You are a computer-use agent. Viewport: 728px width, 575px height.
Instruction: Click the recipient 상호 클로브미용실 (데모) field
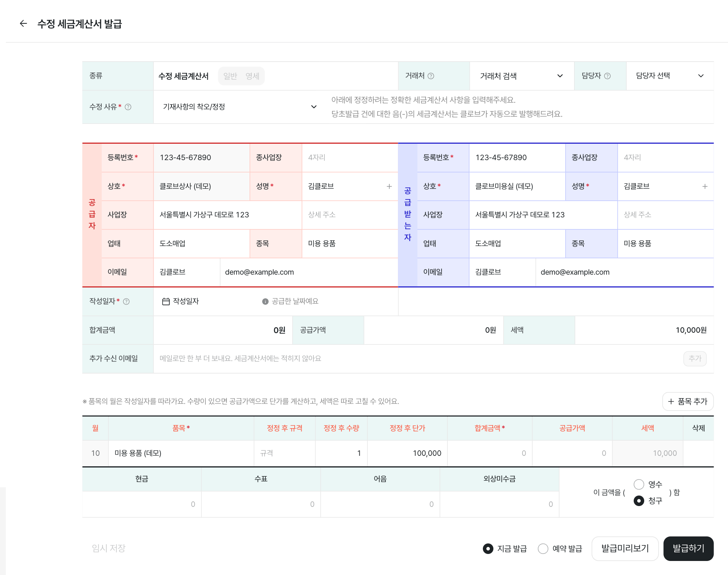(x=517, y=186)
